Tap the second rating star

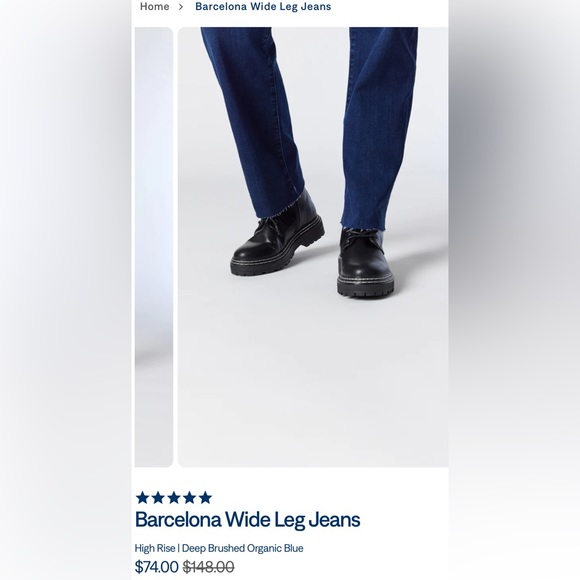point(158,498)
